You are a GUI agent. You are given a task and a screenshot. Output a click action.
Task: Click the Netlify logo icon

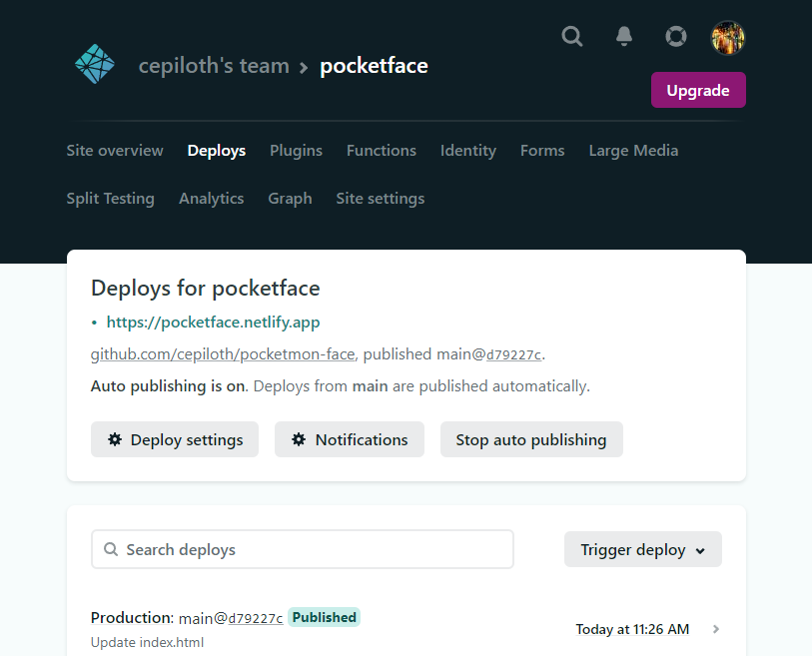pyautogui.click(x=95, y=64)
